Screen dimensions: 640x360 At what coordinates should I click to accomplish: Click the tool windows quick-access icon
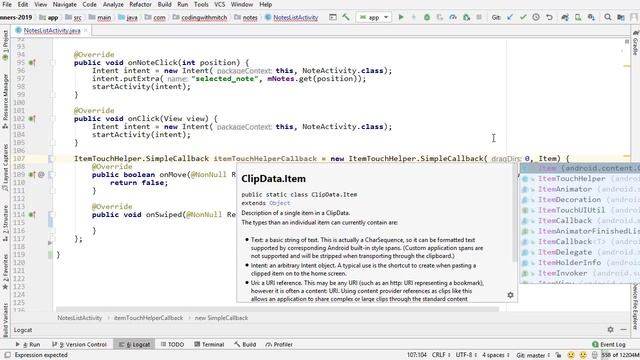click(7, 355)
